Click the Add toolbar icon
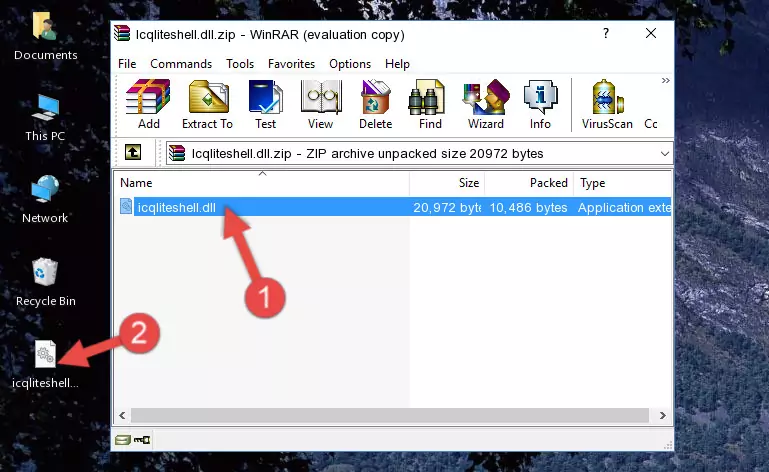769x472 pixels. 148,105
